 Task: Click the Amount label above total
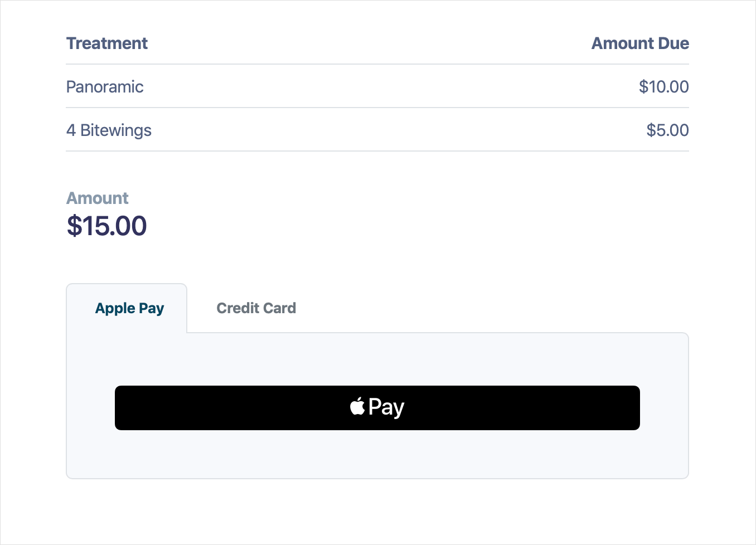(x=97, y=198)
